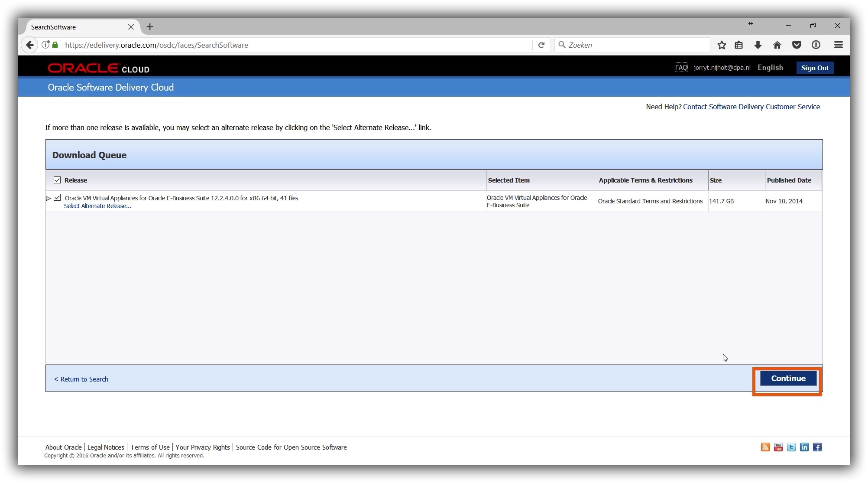Screen dimensions: 868x483
Task: Close the SearchSoftware tab
Action: point(131,27)
